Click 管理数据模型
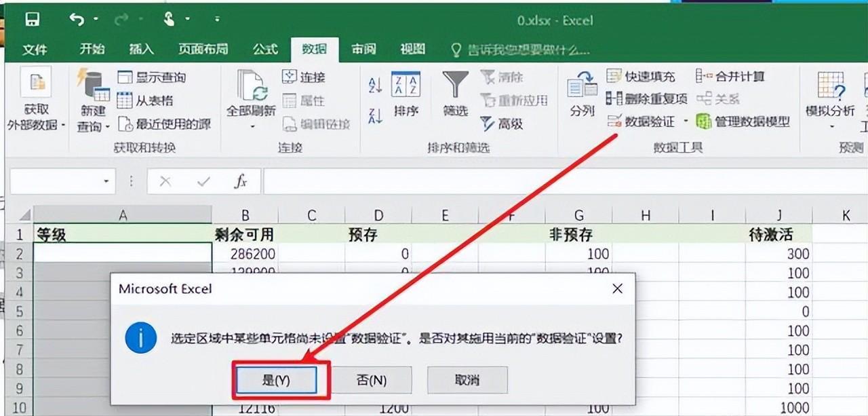868x416 pixels. tap(743, 121)
